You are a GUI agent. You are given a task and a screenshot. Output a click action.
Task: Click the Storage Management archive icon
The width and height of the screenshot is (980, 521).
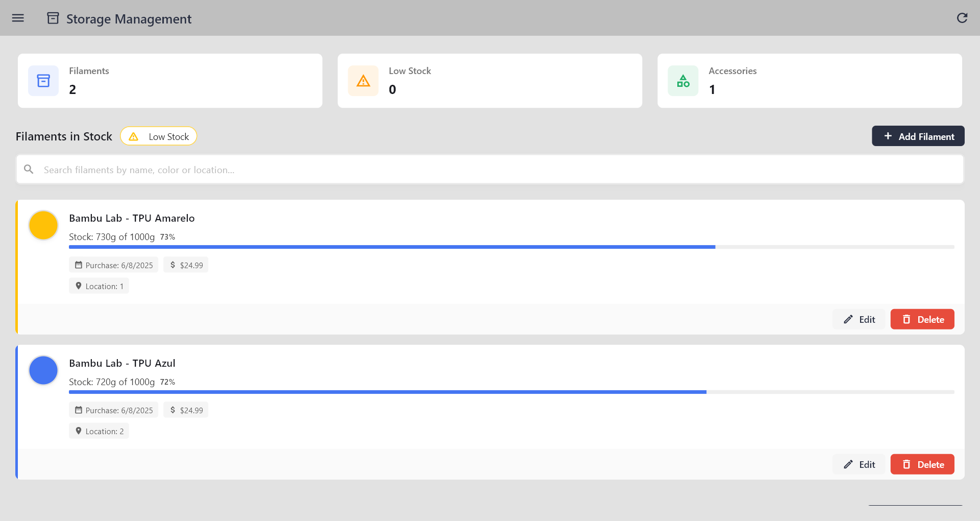[53, 18]
